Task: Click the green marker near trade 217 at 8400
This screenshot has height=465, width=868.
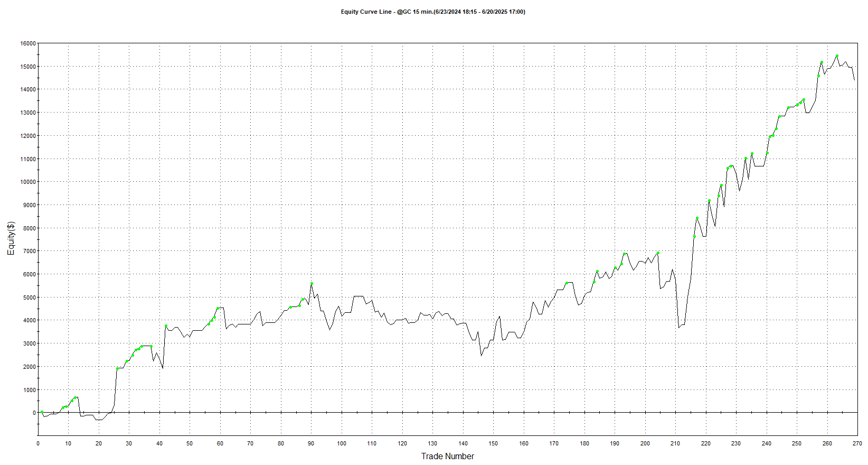Action: tap(697, 218)
